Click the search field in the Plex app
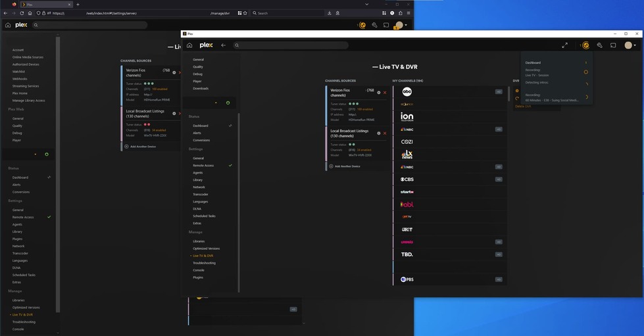644x336 pixels. coord(291,45)
